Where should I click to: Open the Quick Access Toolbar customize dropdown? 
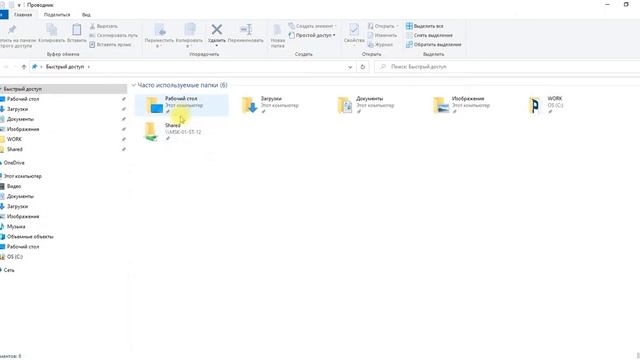pyautogui.click(x=19, y=5)
